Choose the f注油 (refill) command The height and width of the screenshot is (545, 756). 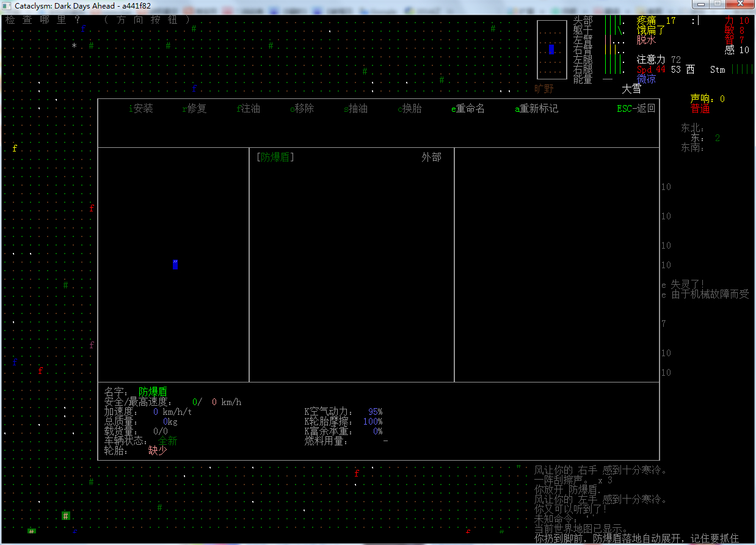pos(249,109)
